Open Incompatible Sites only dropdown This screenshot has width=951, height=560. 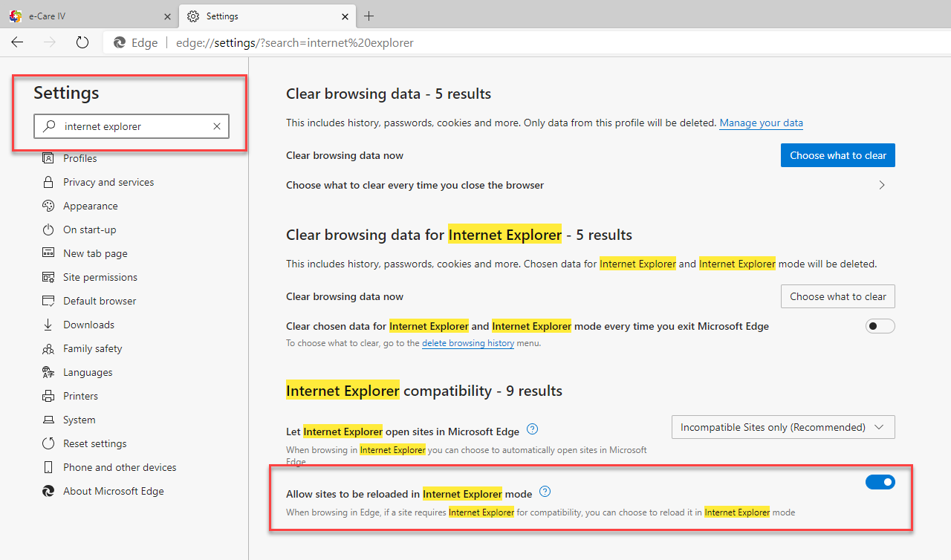pos(782,427)
